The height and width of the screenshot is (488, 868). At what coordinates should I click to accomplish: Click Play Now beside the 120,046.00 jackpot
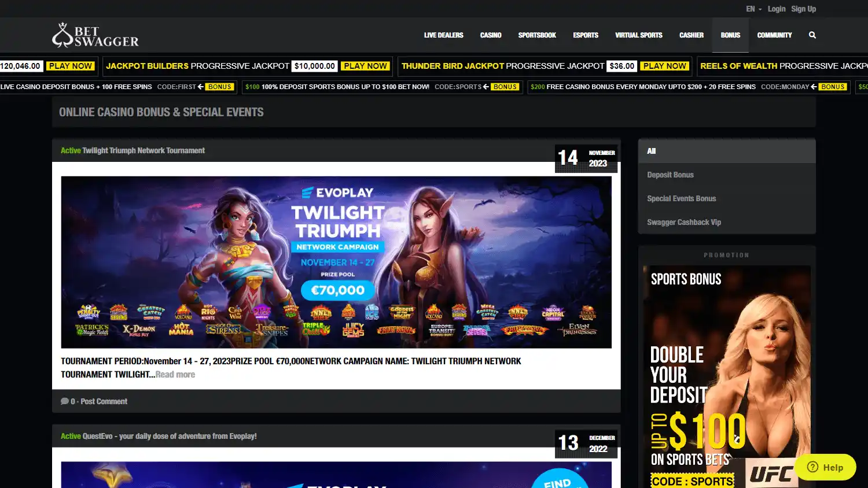tap(71, 66)
